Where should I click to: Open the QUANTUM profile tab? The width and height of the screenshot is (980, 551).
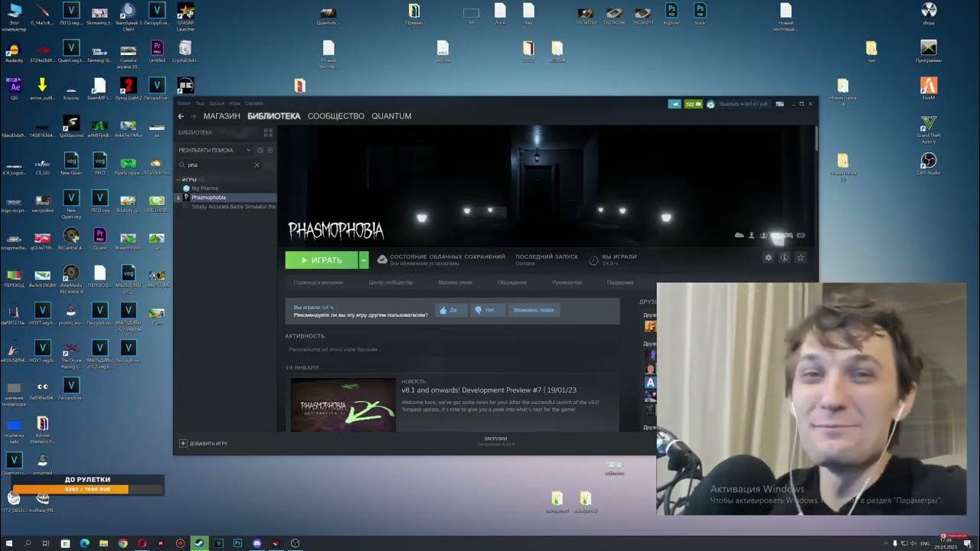tap(391, 116)
